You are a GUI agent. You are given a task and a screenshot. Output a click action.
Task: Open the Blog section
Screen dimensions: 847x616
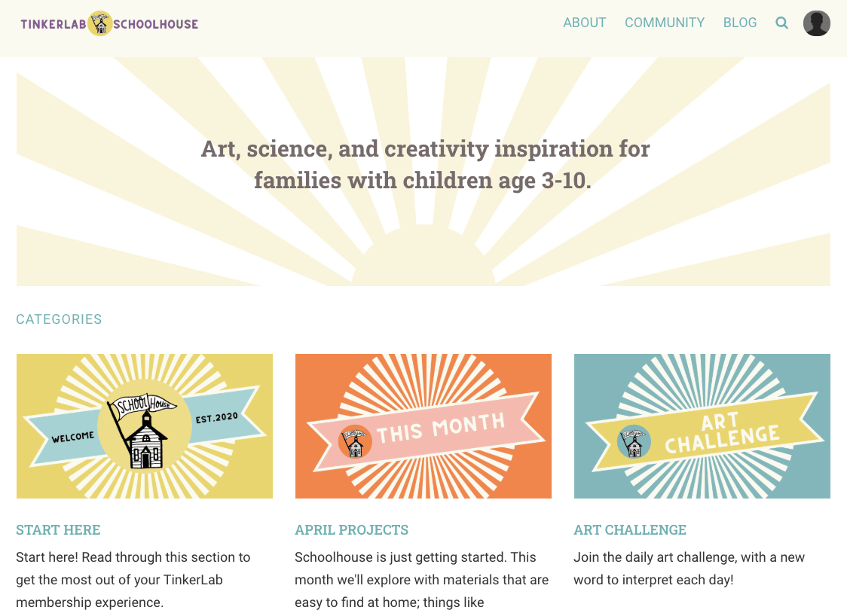(739, 23)
